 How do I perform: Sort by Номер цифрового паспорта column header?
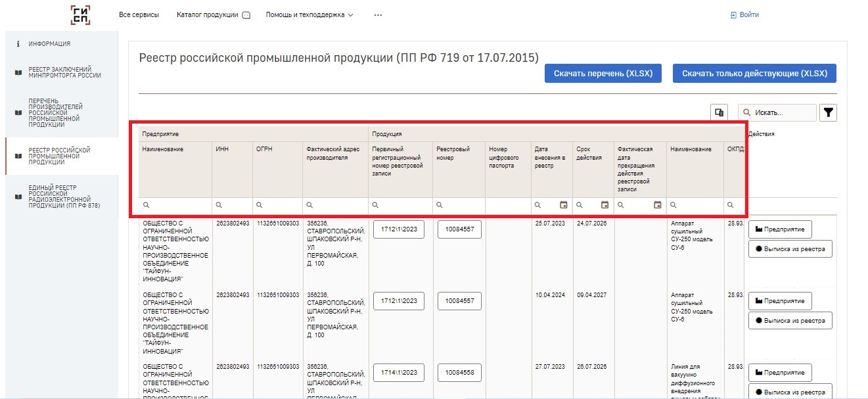click(503, 158)
